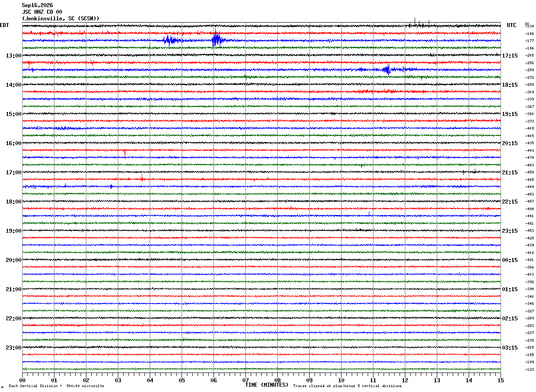The image size is (536, 392).
Task: Click the blue event burst near minute 11.5
Action: [387, 69]
